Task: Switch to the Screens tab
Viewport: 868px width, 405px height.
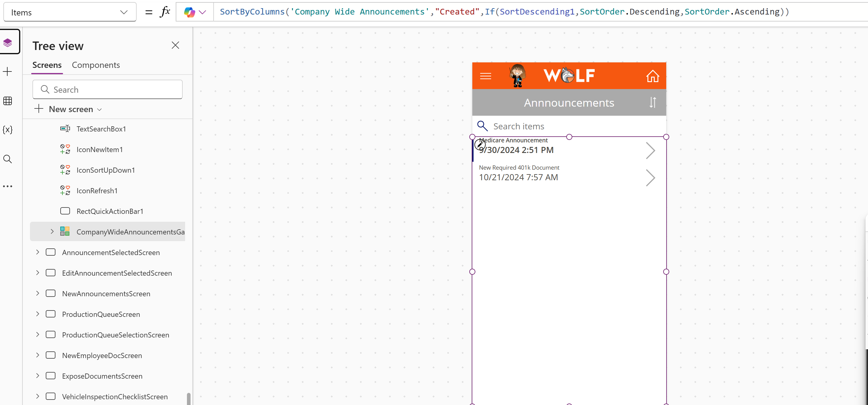Action: point(47,65)
